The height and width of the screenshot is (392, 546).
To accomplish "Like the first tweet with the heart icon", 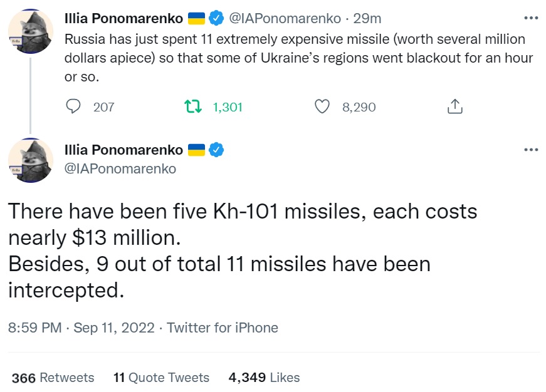I will tap(322, 106).
